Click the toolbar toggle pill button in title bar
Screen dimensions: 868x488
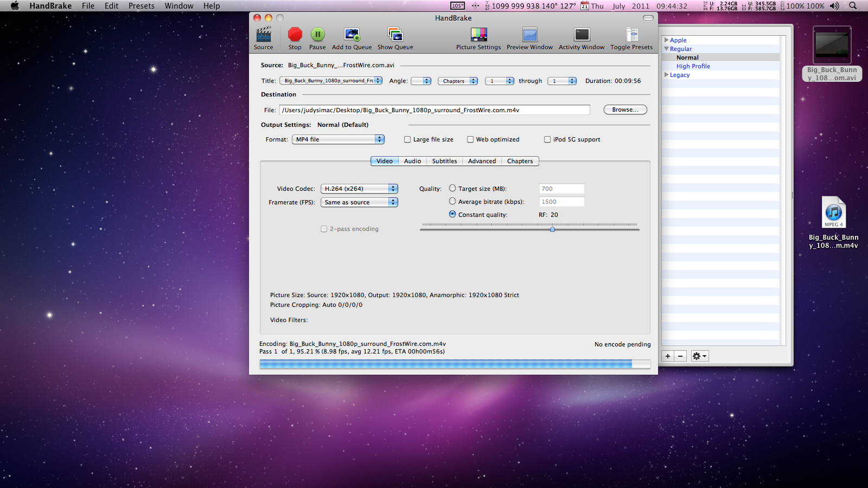point(648,18)
